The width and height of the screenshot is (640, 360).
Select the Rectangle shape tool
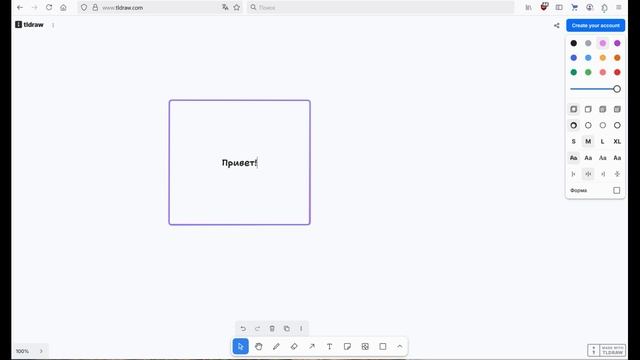[383, 347]
